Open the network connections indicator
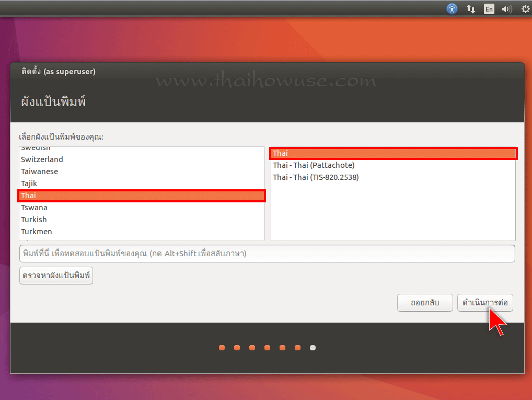 (x=470, y=9)
